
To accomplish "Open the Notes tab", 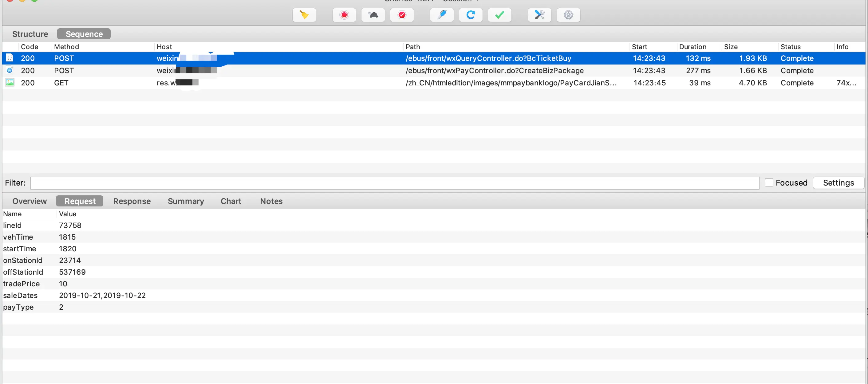I will pyautogui.click(x=271, y=201).
